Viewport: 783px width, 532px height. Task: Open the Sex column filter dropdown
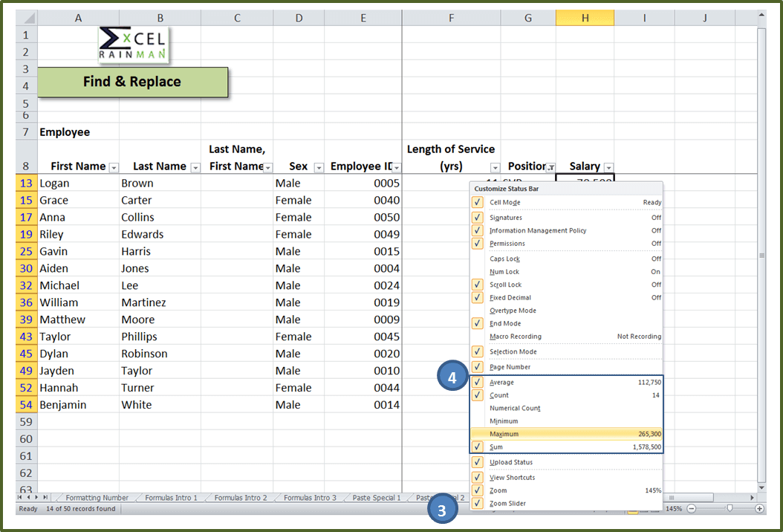[319, 167]
